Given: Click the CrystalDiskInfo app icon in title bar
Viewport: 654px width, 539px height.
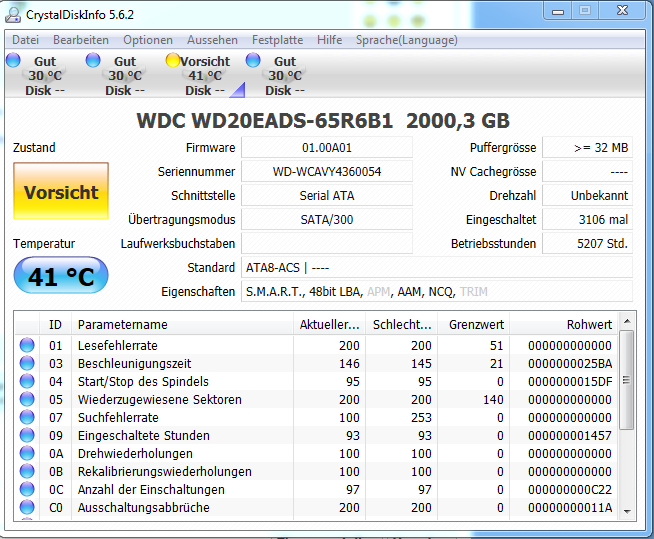Looking at the screenshot, I should (13, 15).
